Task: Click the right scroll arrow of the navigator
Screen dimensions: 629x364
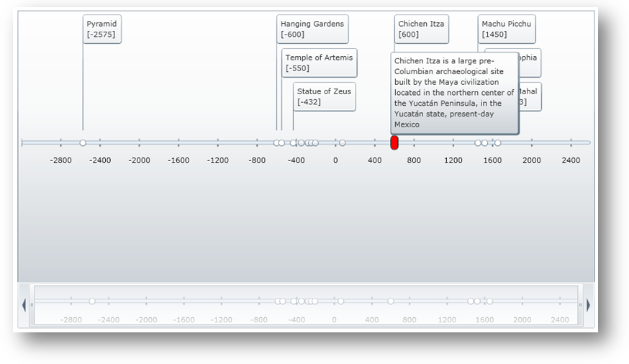Action: [x=588, y=305]
